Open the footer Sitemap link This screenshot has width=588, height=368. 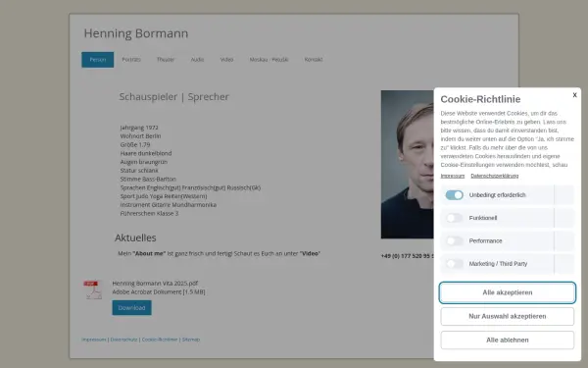pos(191,340)
